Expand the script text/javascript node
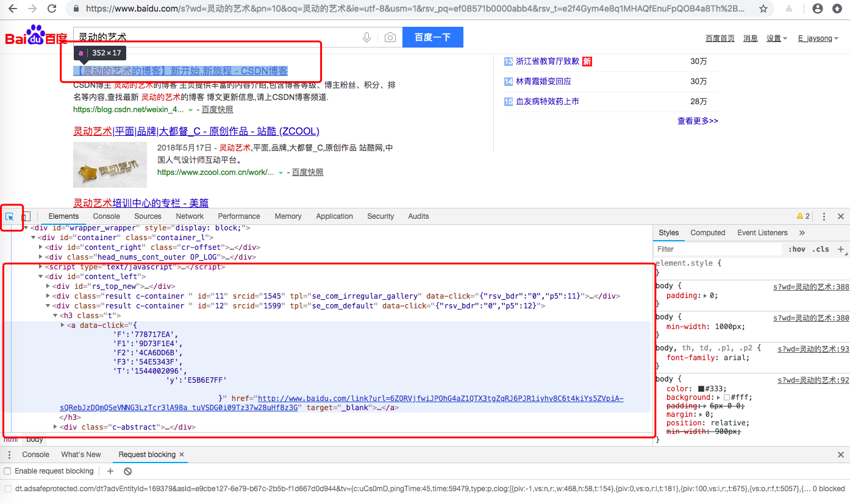The height and width of the screenshot is (504, 850). tap(41, 267)
